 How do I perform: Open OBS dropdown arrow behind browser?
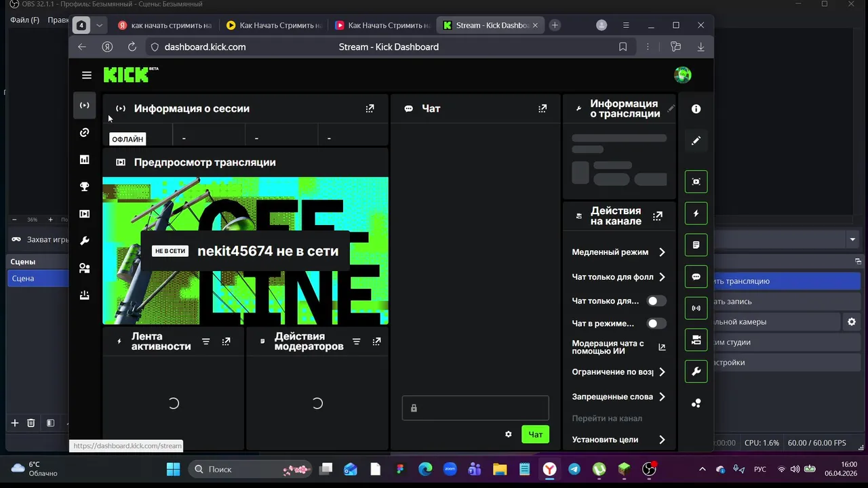[852, 239]
